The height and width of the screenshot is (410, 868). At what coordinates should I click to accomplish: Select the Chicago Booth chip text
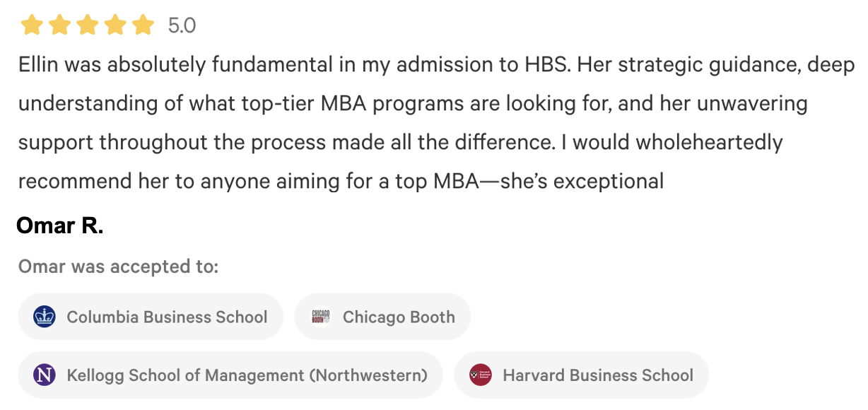click(399, 317)
